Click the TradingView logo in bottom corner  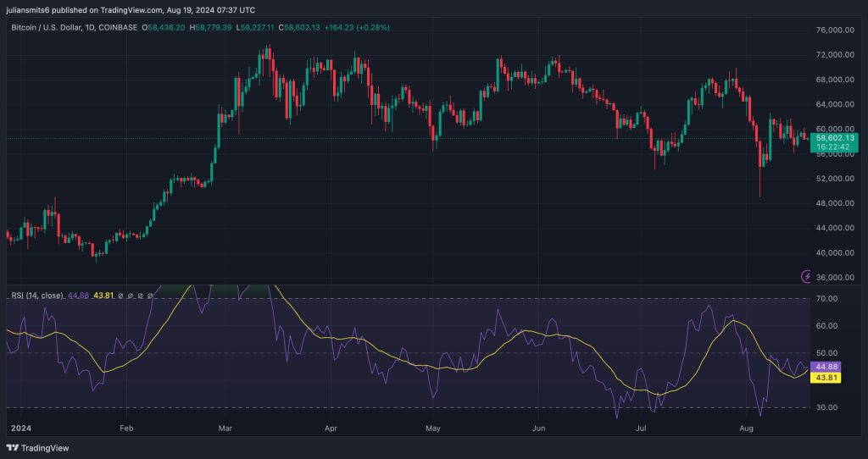[x=38, y=447]
